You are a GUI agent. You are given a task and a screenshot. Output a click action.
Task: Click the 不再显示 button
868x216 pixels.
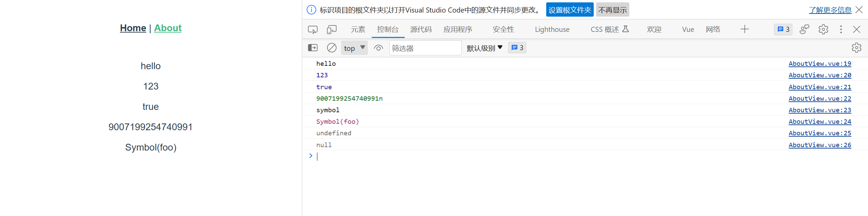tap(612, 10)
